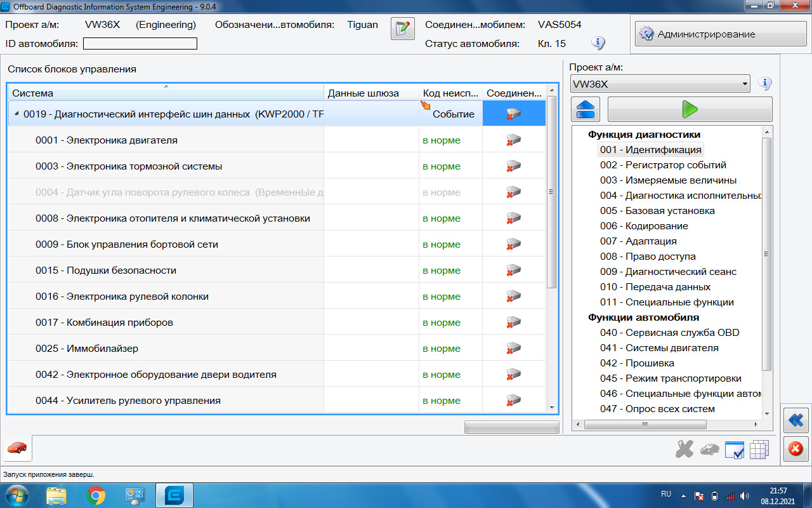Switch to the car tab at bottom left

tap(17, 448)
